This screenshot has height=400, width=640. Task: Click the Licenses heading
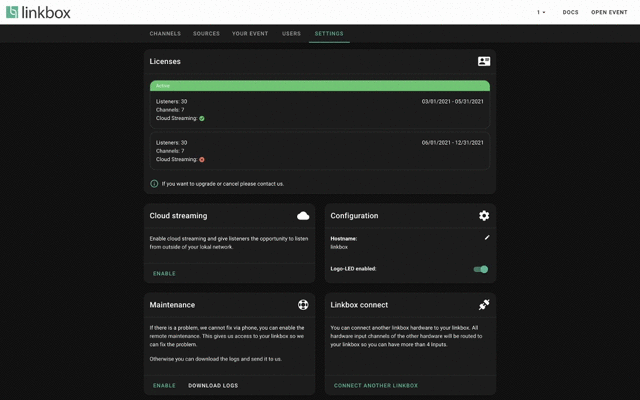tap(165, 61)
